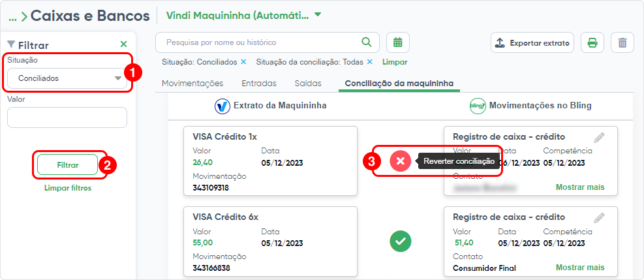Viewport: 644px width, 280px height.
Task: Click the red Reverter conciliação X icon
Action: (x=401, y=161)
